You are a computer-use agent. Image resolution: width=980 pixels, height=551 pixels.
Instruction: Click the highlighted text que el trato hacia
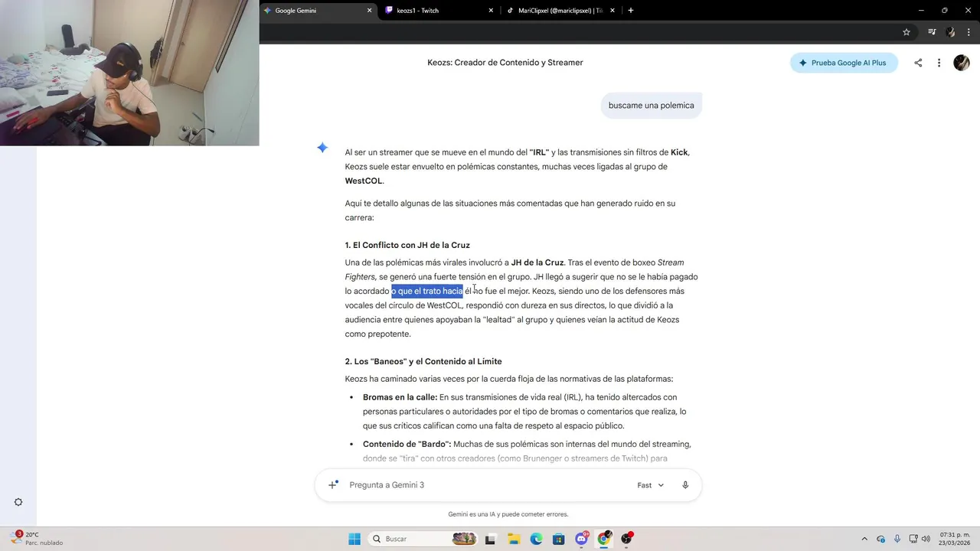click(427, 291)
